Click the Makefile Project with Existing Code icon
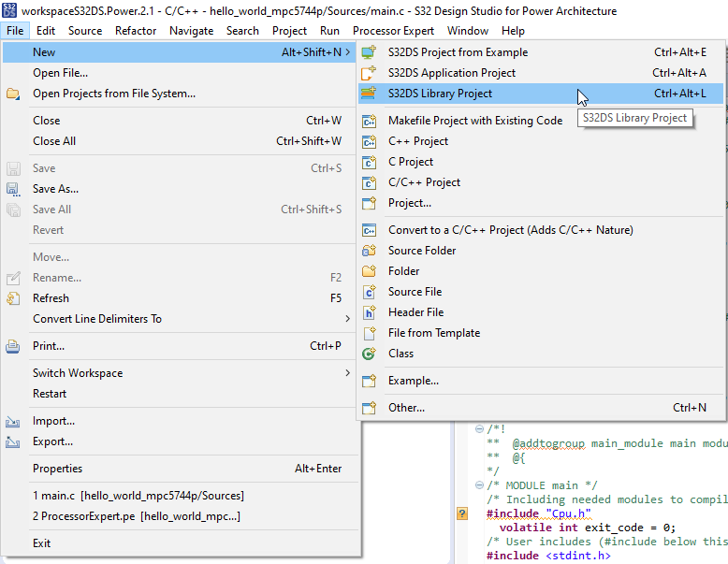The image size is (728, 564). coord(369,121)
